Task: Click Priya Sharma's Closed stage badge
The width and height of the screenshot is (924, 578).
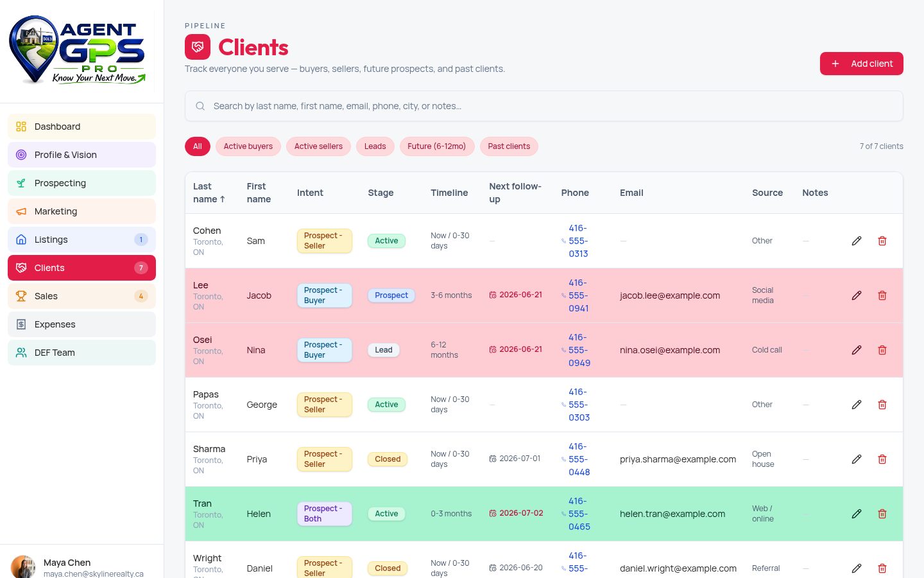Action: [388, 459]
